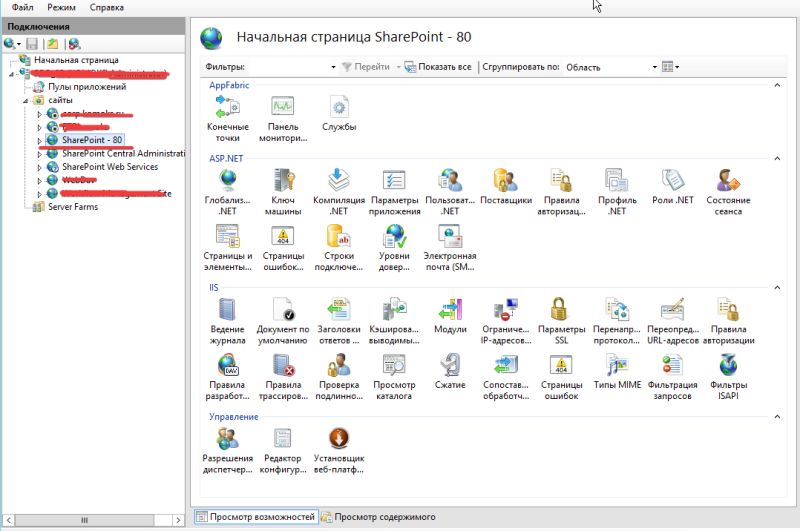Image resolution: width=800 pixels, height=531 pixels.
Task: Collapse the IIS group
Action: pyautogui.click(x=777, y=288)
